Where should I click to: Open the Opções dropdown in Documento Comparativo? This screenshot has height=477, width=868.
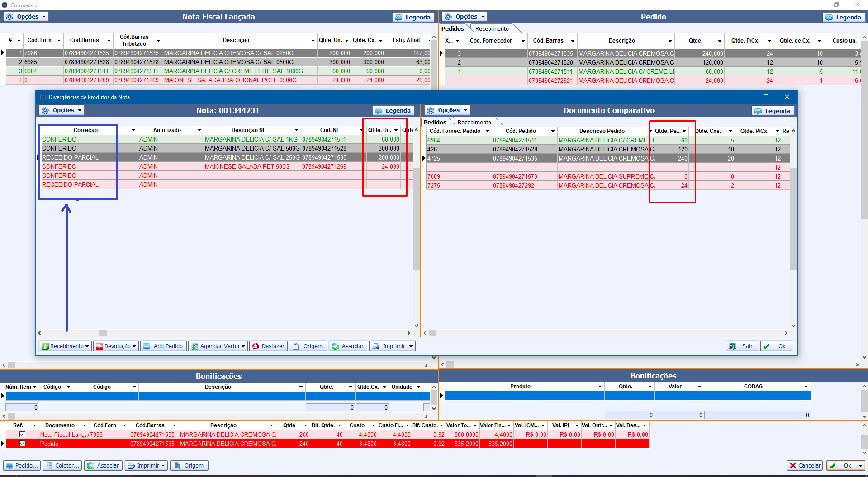[x=447, y=110]
